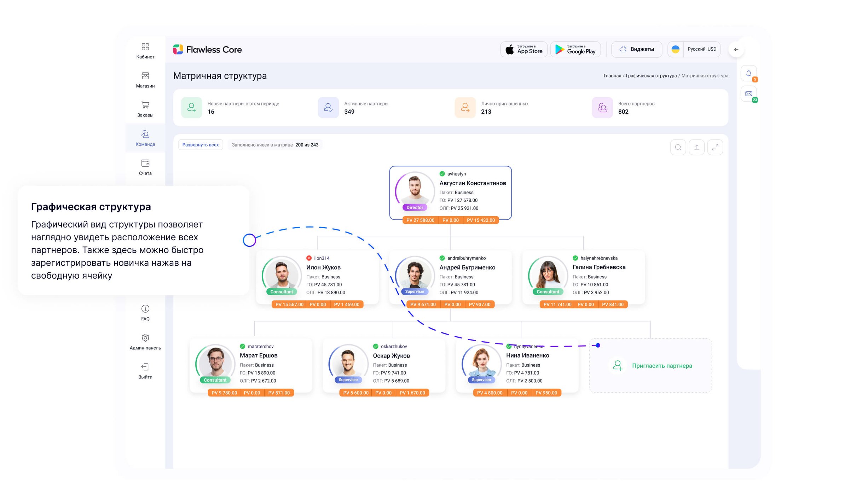
Task: Open the Виджеты widgets menu
Action: [x=636, y=49]
